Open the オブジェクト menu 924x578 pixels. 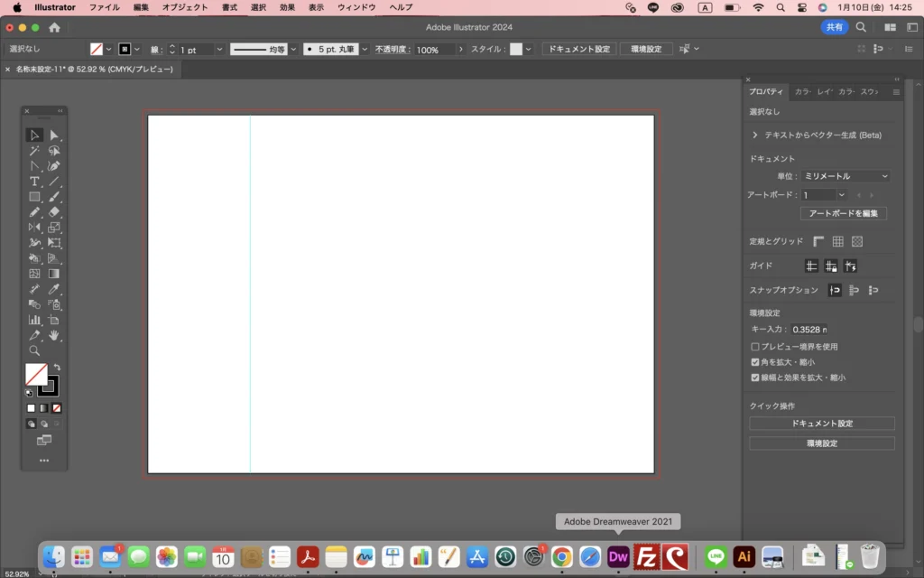[184, 7]
